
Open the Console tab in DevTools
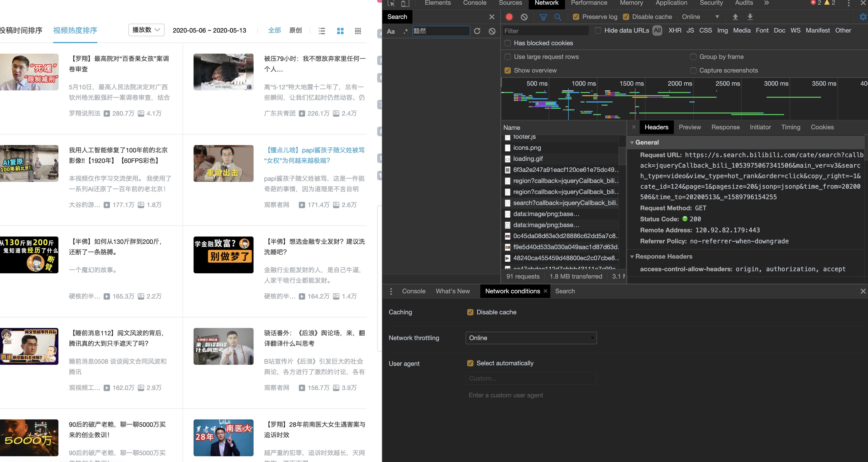(474, 3)
